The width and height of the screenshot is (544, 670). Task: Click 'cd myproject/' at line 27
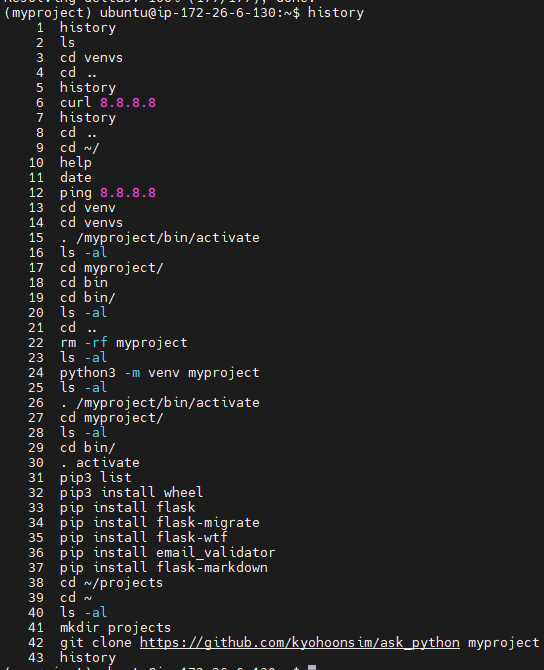tap(112, 418)
